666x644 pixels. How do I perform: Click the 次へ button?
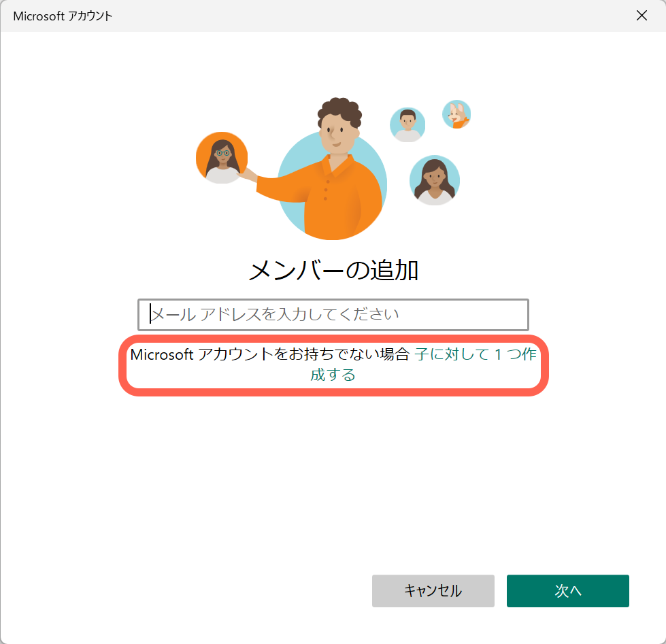coord(567,590)
